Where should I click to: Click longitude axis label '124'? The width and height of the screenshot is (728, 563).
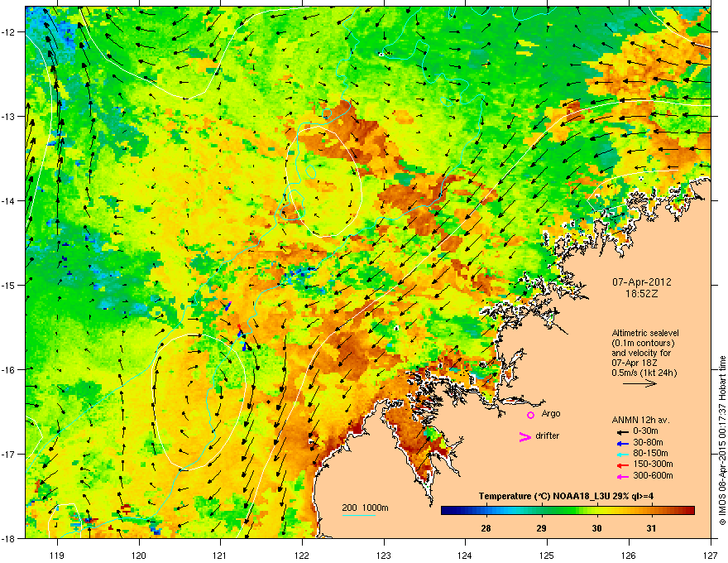pyautogui.click(x=465, y=555)
